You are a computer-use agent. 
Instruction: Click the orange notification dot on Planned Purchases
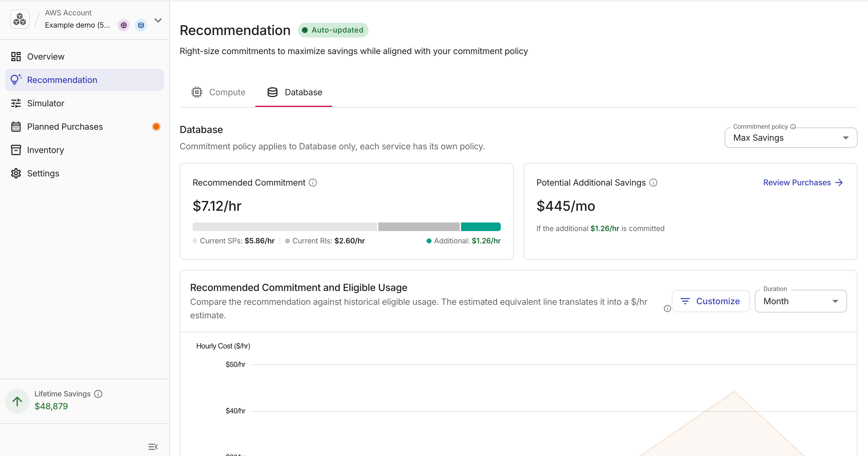(x=156, y=127)
